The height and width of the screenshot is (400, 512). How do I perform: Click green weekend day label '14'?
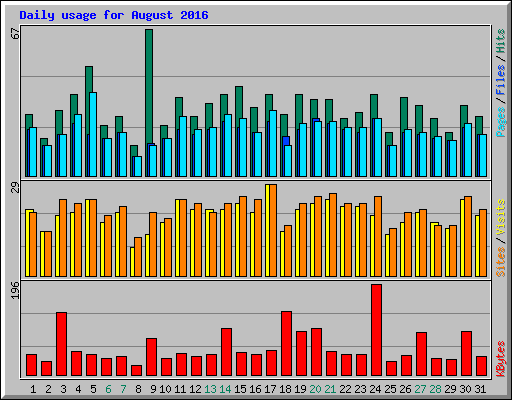[225, 389]
